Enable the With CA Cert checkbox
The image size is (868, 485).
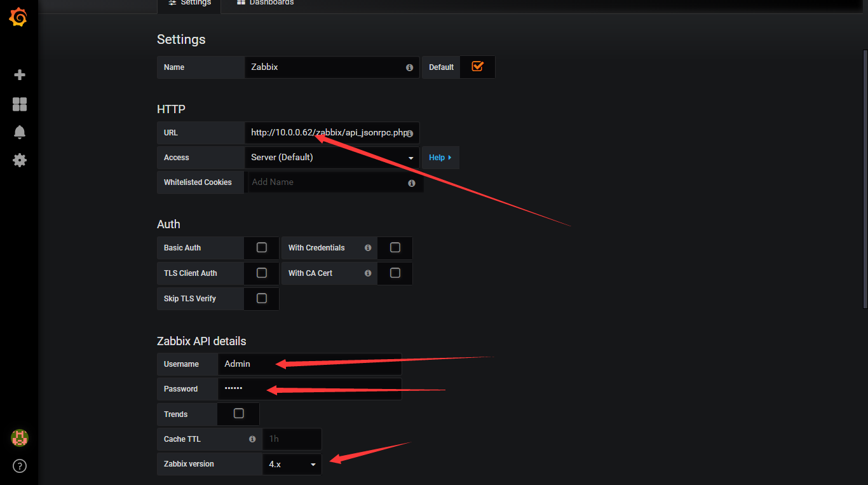pyautogui.click(x=395, y=273)
